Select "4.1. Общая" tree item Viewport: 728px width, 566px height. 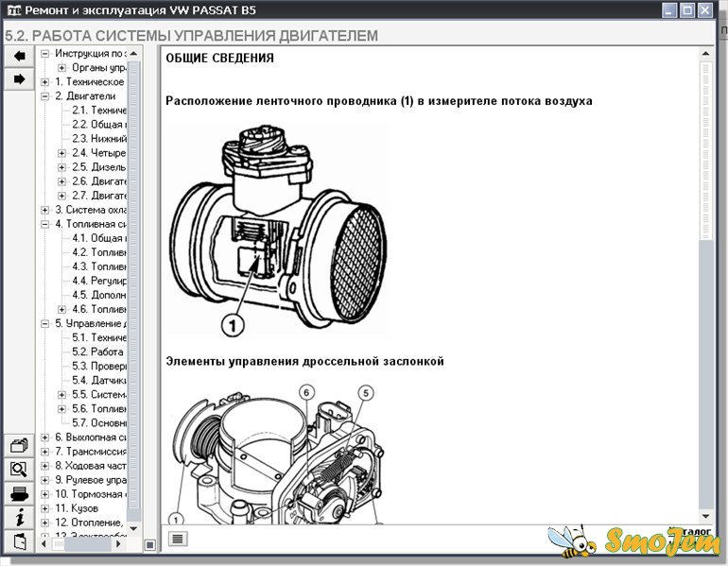coord(99,238)
